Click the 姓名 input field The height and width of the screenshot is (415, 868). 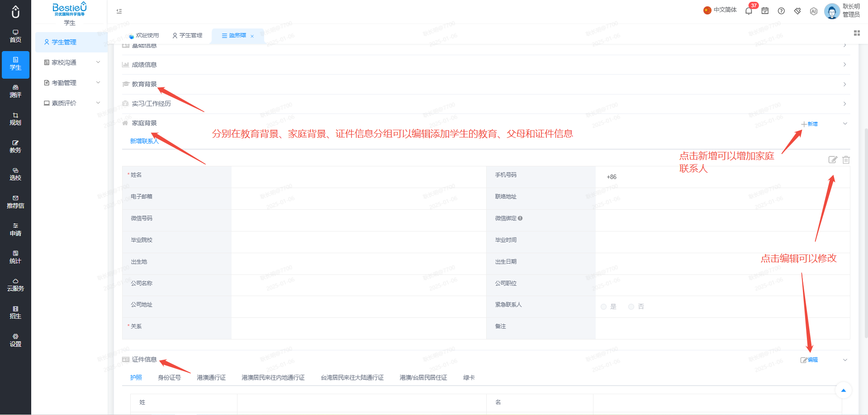pos(359,177)
